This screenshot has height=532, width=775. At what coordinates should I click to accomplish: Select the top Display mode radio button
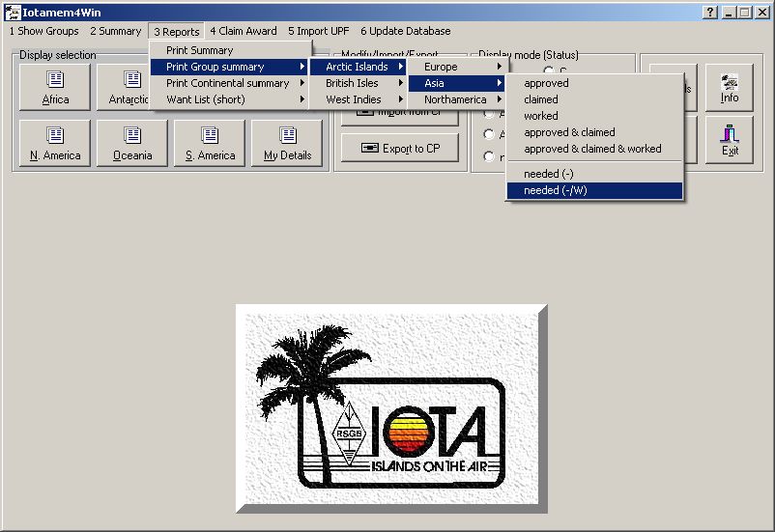(x=548, y=70)
